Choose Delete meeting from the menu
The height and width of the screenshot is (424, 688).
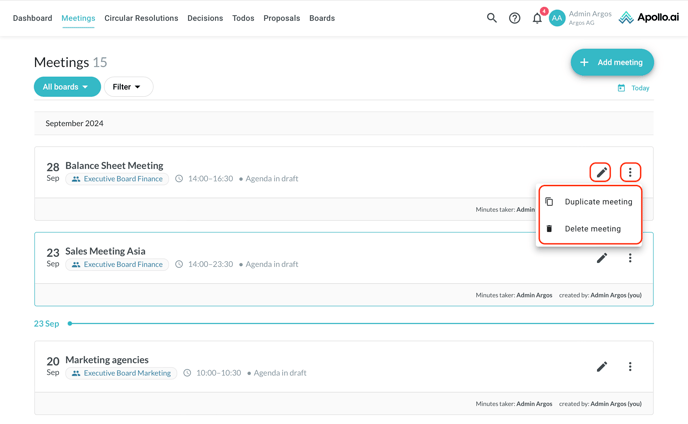point(592,229)
